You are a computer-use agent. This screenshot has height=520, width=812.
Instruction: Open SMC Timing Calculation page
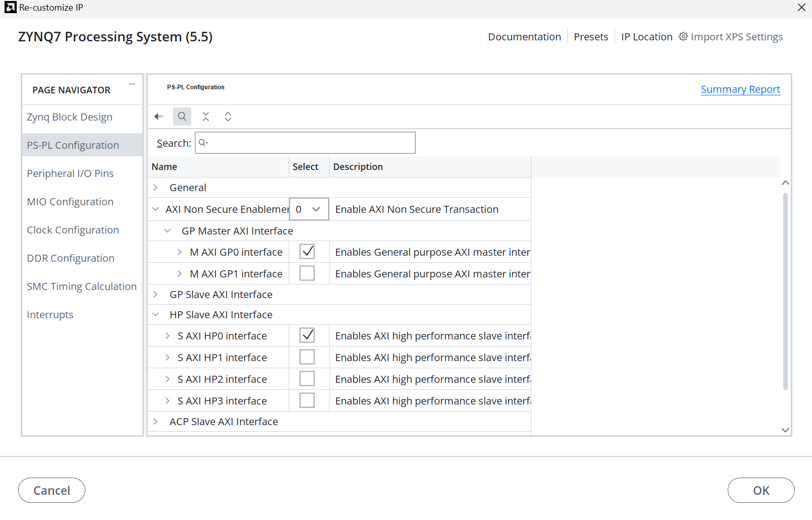[x=82, y=286]
